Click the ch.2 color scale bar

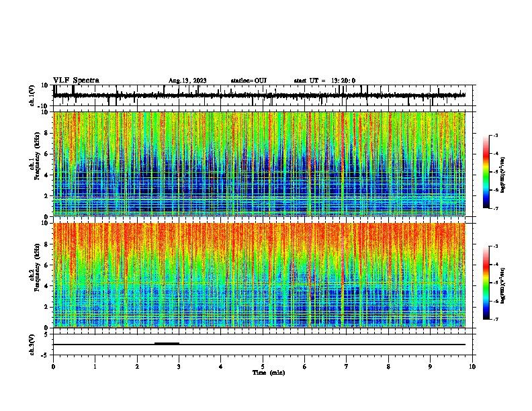point(486,283)
